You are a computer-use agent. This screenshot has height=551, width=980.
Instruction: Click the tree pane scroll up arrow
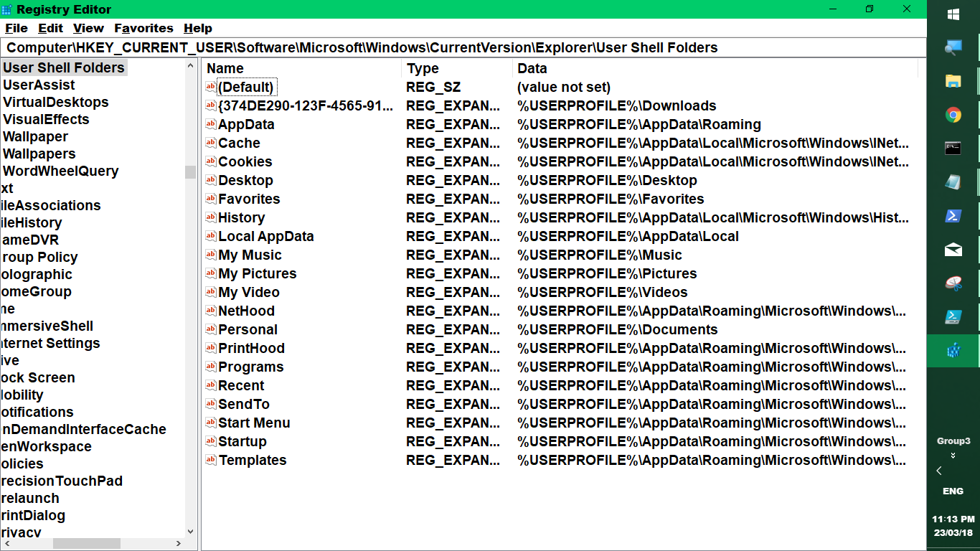point(190,67)
